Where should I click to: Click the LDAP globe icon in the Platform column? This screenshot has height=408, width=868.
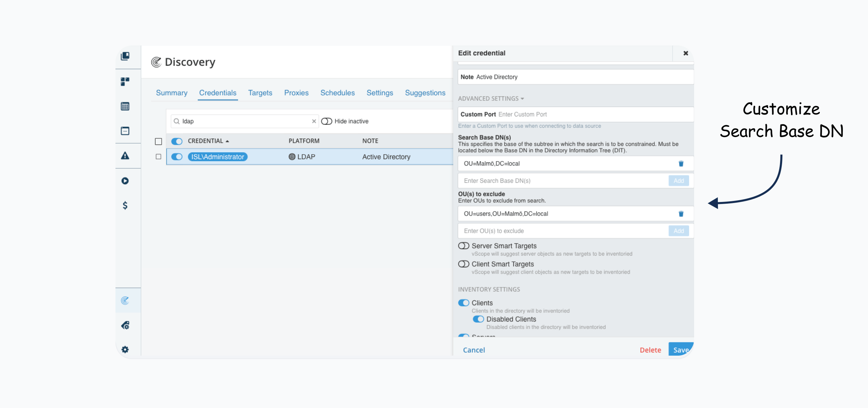click(292, 157)
